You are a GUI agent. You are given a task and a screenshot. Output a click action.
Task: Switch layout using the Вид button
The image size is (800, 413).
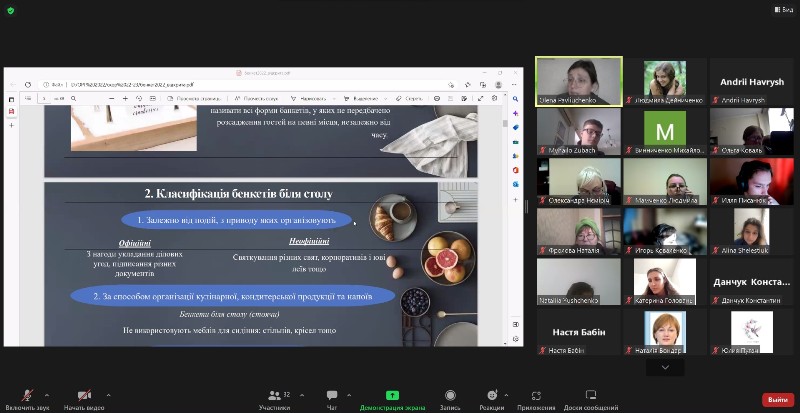pos(782,9)
